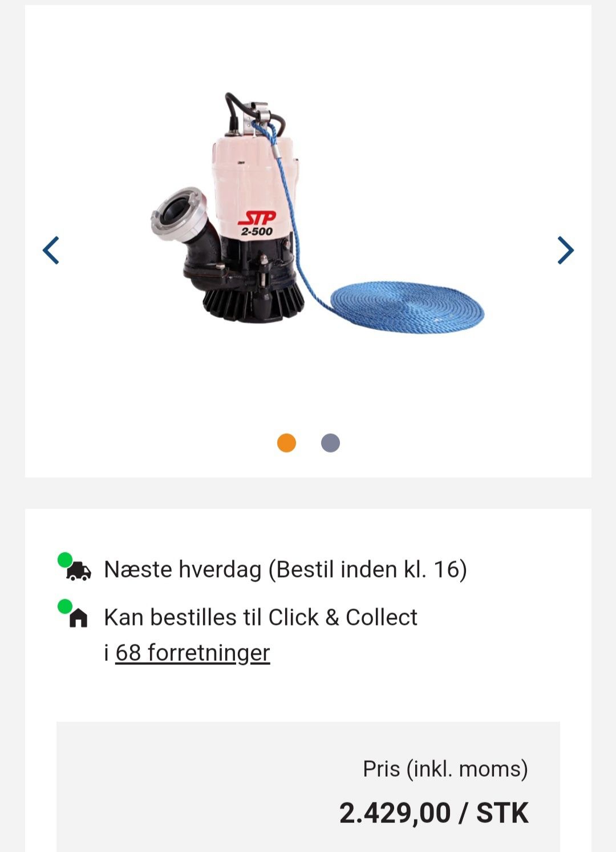Click the 2-500 model number on the pump
Screen dimensions: 616x852
point(257,231)
